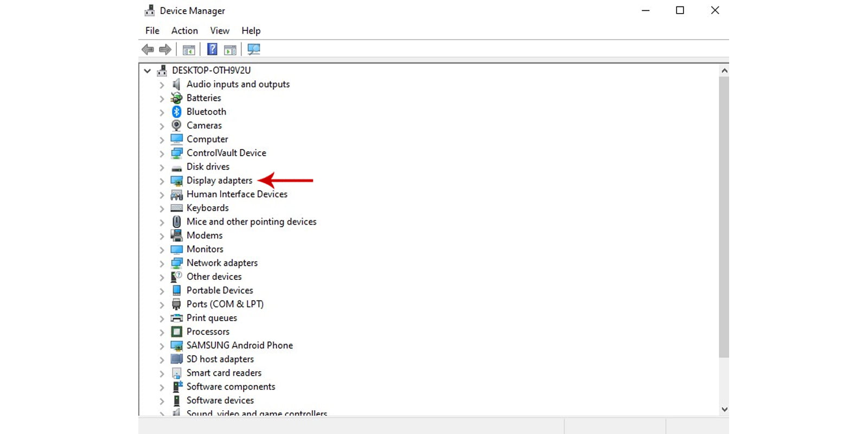
Task: Expand the Audio inputs and outputs chevron
Action: click(162, 85)
